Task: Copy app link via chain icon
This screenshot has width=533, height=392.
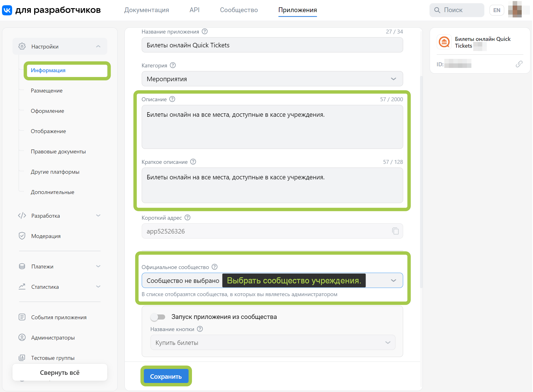Action: pyautogui.click(x=519, y=64)
